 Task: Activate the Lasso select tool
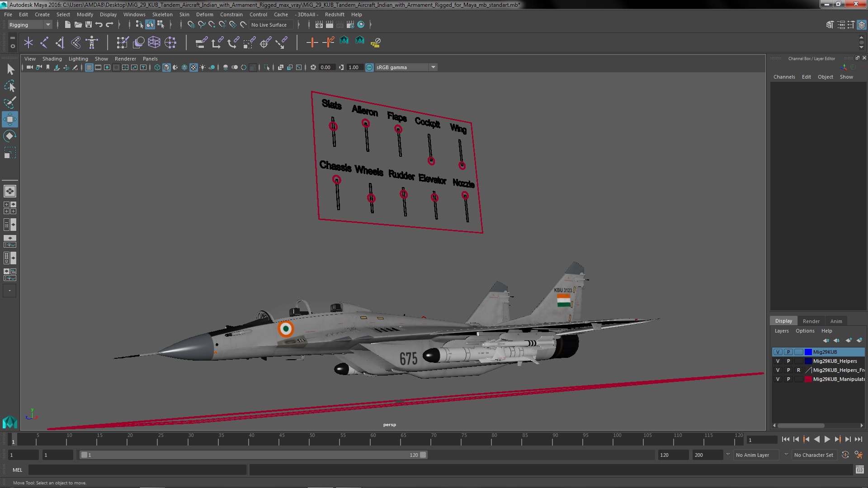pos(10,86)
